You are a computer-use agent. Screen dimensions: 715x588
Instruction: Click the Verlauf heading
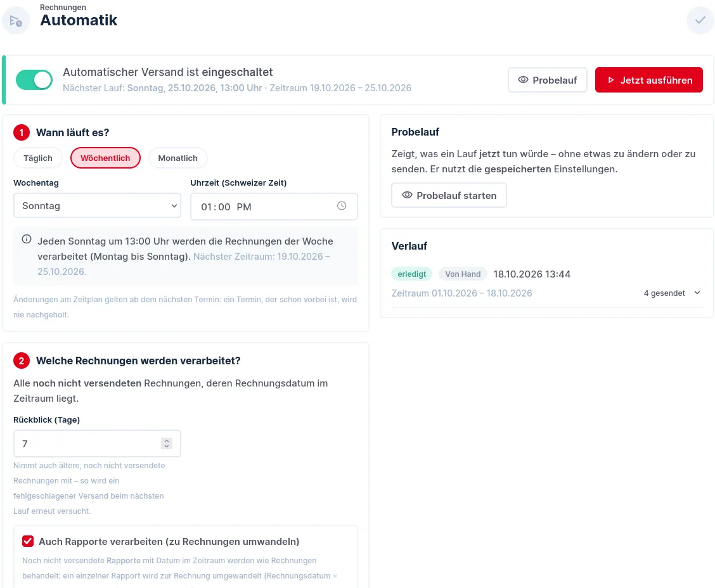[409, 246]
